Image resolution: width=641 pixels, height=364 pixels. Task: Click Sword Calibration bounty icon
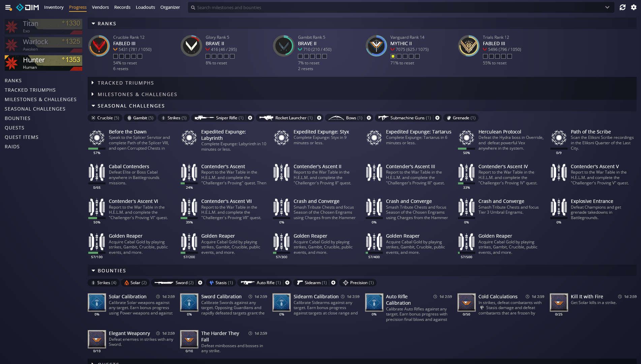(x=189, y=302)
